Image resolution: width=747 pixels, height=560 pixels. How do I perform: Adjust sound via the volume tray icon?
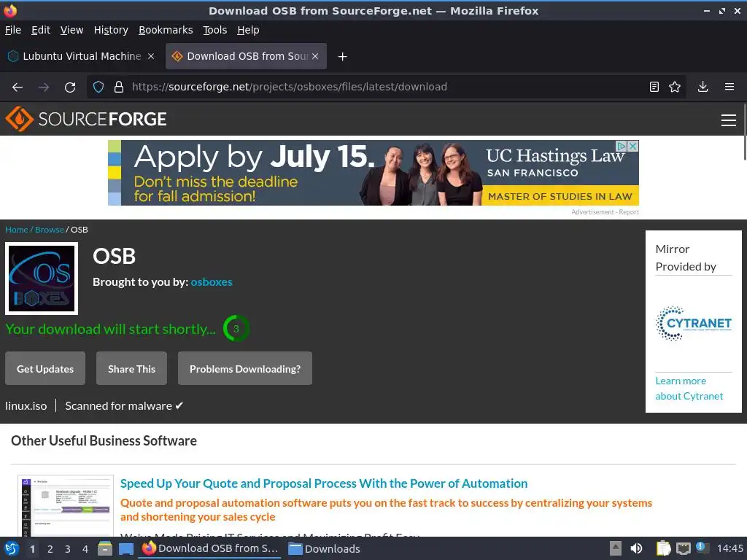636,548
